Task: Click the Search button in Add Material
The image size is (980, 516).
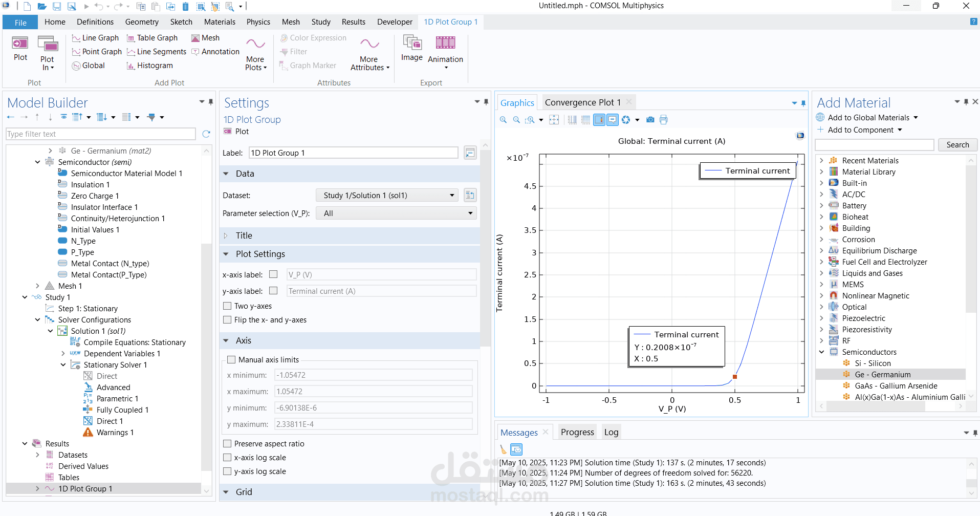Action: (957, 145)
